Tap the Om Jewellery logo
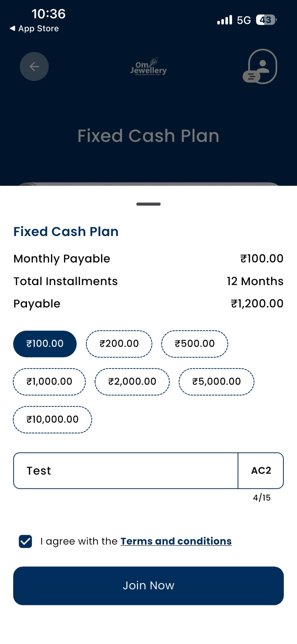This screenshot has height=644, width=297. click(148, 67)
